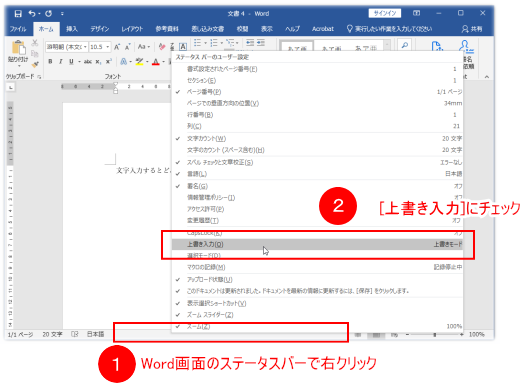Click the Cut scissors icon
This screenshot has width=523, height=383.
pos(35,43)
